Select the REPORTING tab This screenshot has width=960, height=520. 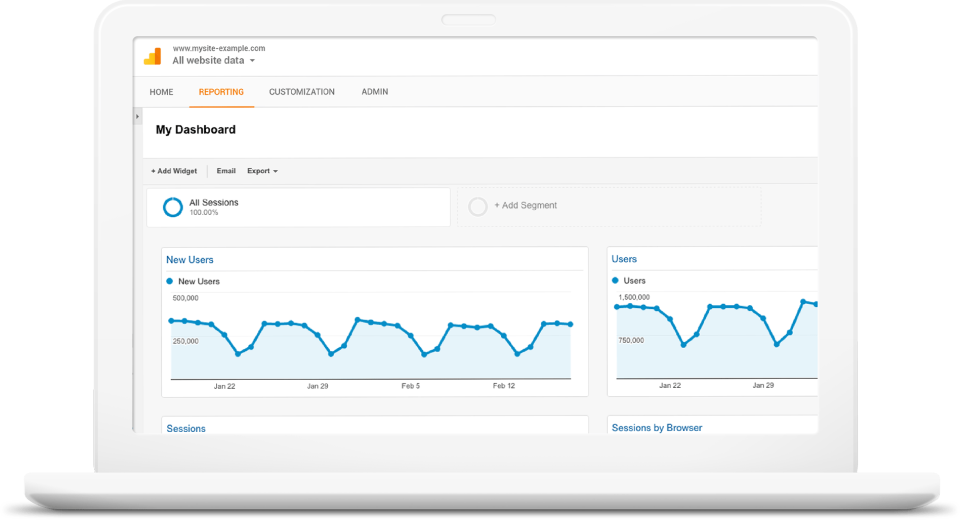point(221,92)
